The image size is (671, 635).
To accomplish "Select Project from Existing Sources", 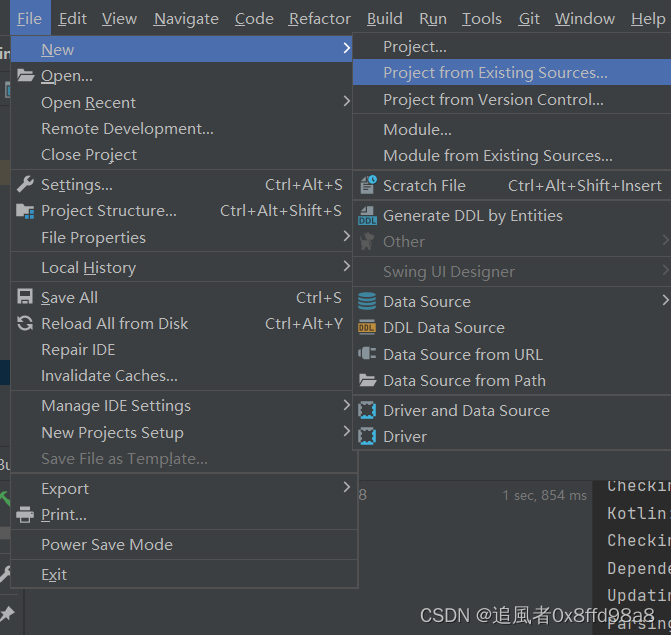I will click(x=494, y=73).
